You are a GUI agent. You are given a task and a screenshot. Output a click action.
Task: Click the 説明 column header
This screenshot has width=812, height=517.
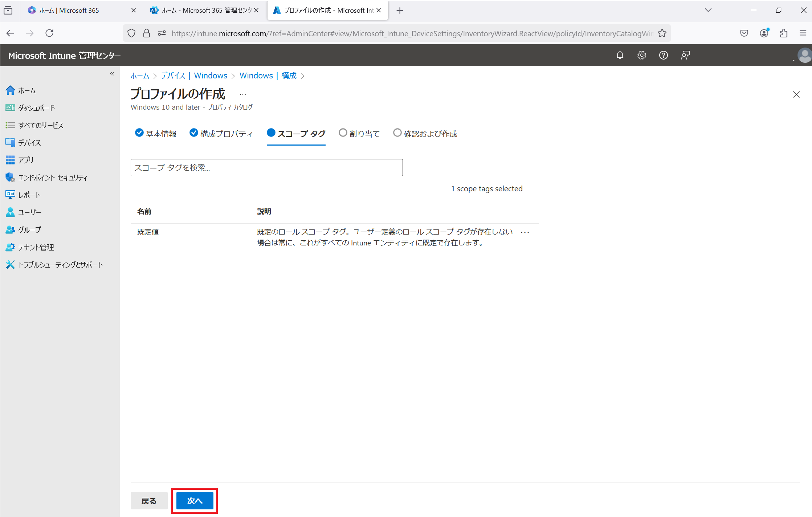coord(264,211)
